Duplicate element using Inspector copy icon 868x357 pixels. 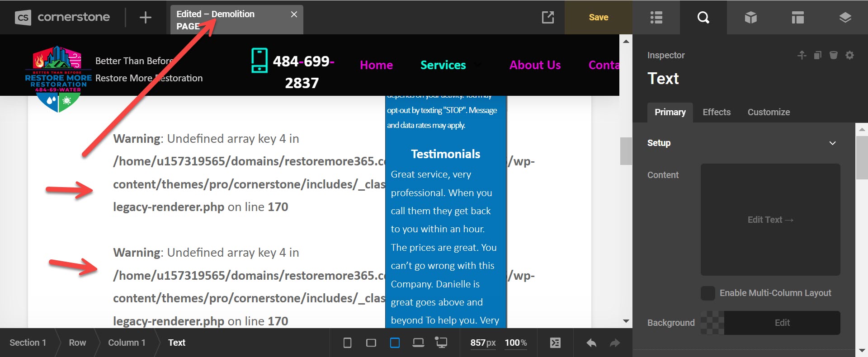tap(817, 55)
